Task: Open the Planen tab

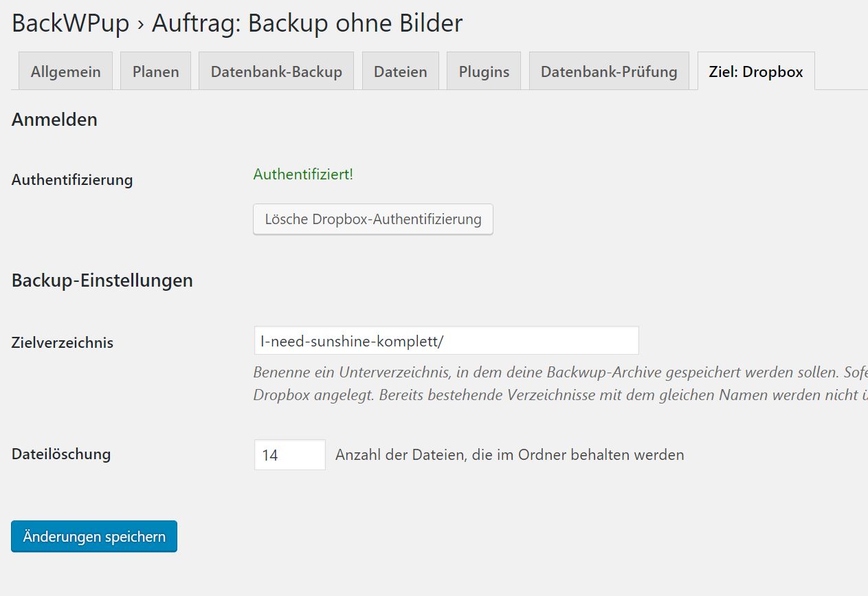Action: click(x=155, y=71)
